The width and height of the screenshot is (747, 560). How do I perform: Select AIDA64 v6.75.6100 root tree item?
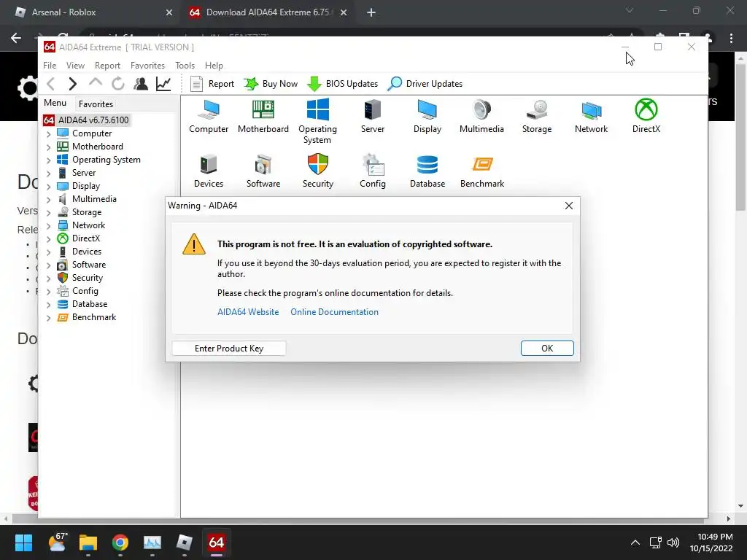click(86, 120)
